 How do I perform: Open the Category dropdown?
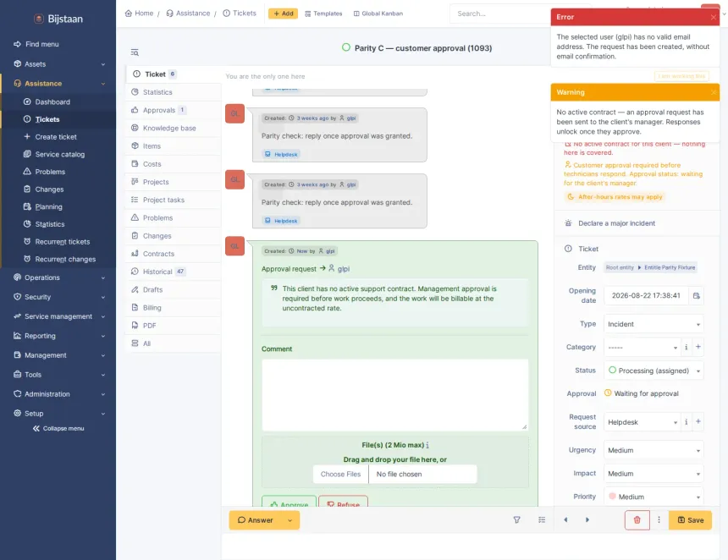click(643, 347)
